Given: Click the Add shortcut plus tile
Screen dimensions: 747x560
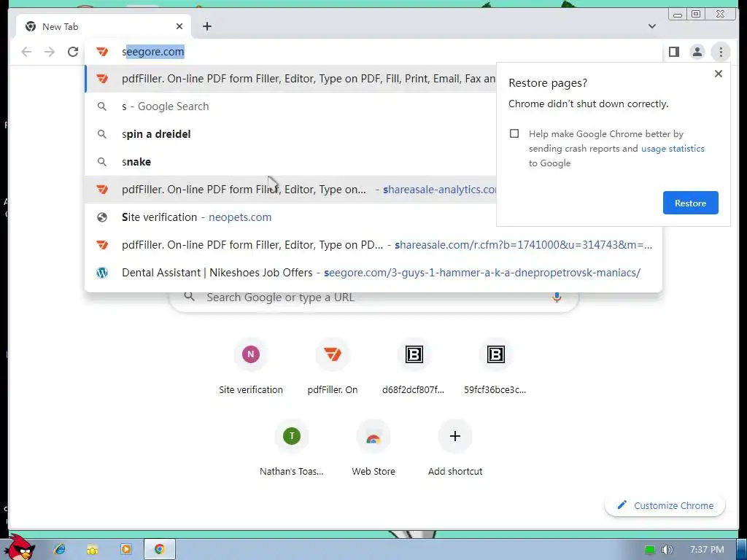Looking at the screenshot, I should (455, 448).
